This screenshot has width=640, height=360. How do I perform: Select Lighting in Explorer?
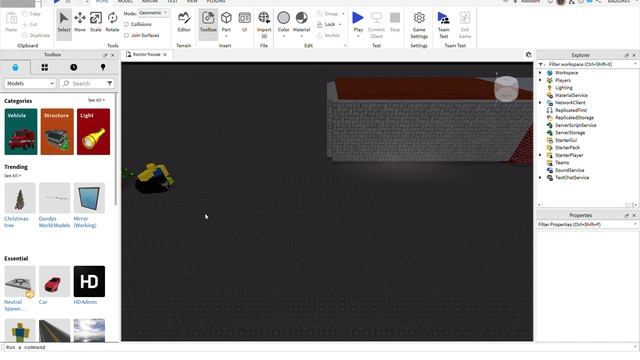pyautogui.click(x=563, y=88)
